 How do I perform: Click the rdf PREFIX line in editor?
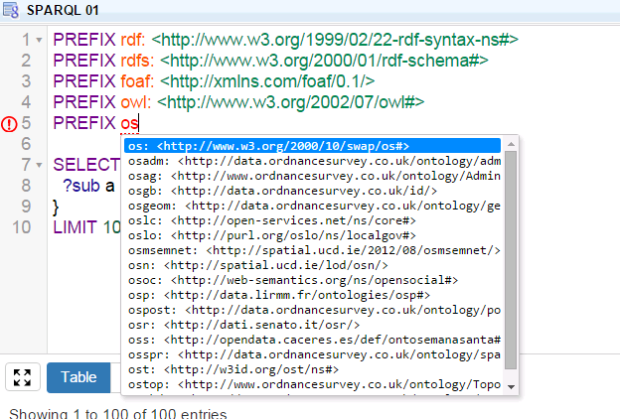pos(280,40)
